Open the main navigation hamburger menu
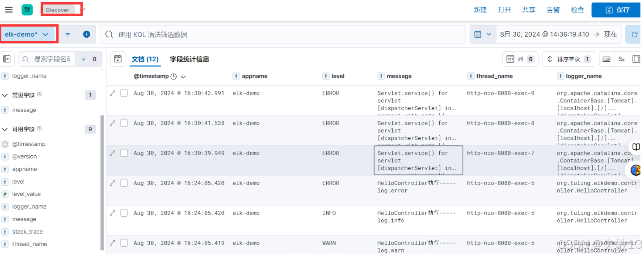Image resolution: width=644 pixels, height=256 pixels. coord(8,9)
